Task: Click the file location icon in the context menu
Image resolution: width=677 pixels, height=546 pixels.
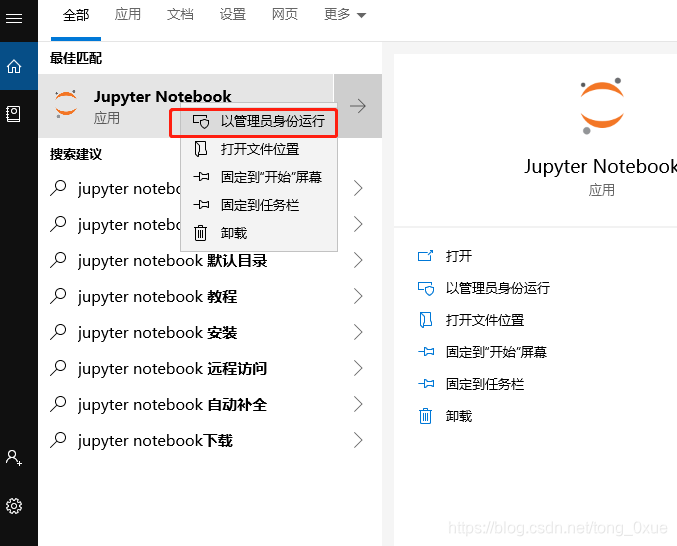Action: point(200,149)
